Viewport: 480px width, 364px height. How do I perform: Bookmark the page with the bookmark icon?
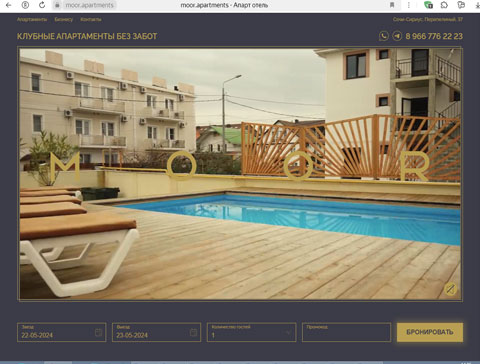pos(392,5)
